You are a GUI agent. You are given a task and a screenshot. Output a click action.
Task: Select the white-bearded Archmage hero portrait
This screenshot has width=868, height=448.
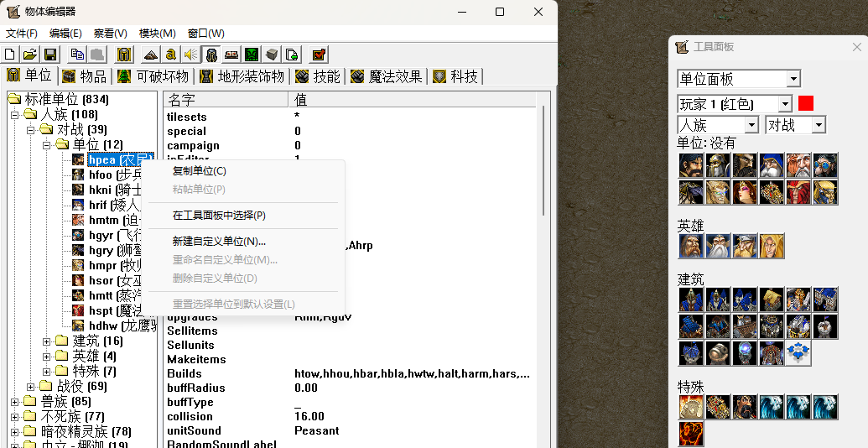[x=717, y=246]
